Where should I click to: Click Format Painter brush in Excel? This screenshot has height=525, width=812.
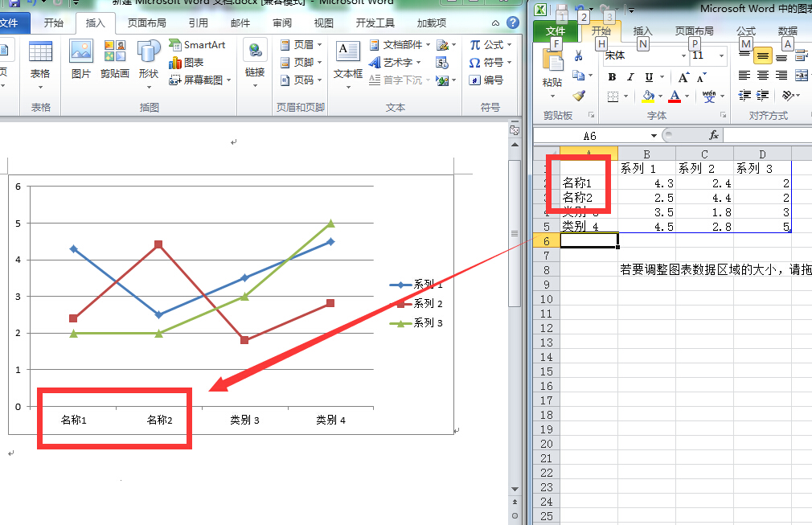tap(578, 95)
